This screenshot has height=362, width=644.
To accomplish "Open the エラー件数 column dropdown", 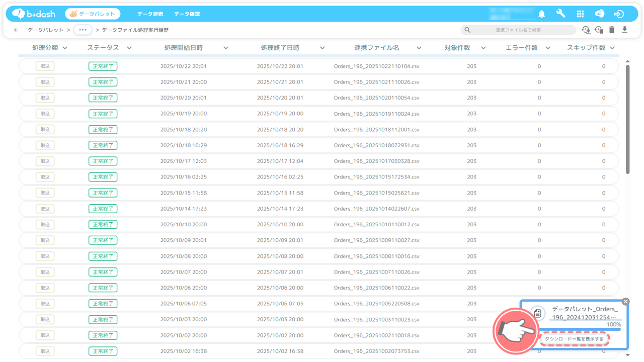I will (x=548, y=48).
